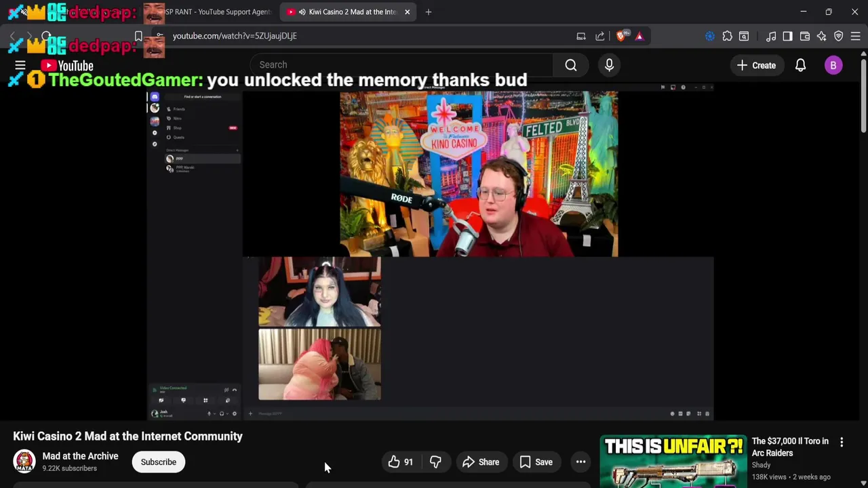This screenshot has width=868, height=488.
Task: Open the Brave VPN shield icon
Action: [x=839, y=36]
